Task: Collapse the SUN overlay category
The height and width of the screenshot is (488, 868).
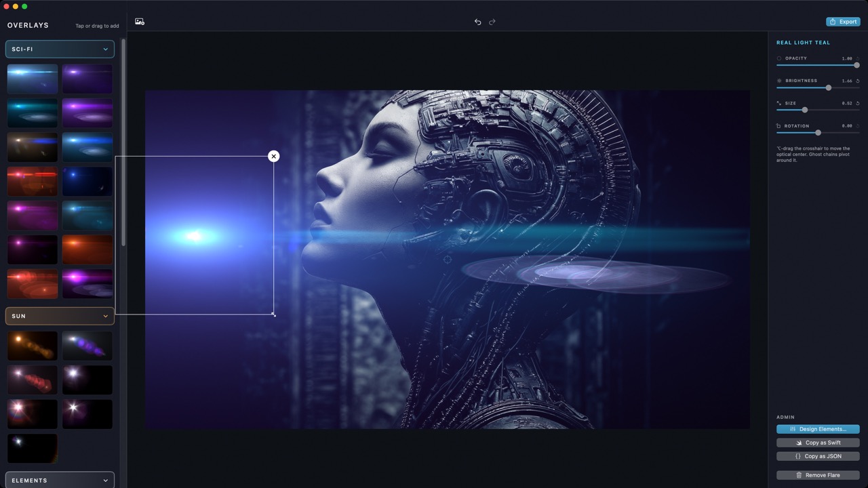Action: click(x=60, y=316)
